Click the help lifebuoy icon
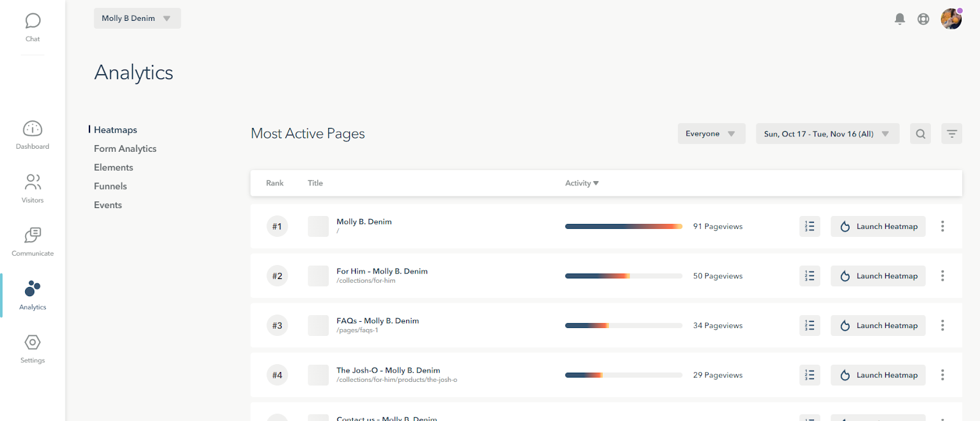The width and height of the screenshot is (980, 421). pos(923,19)
